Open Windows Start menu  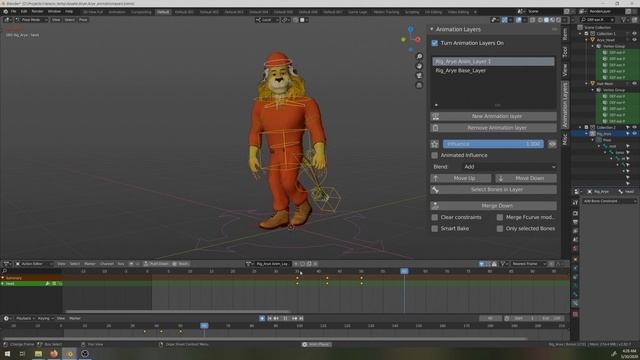[x=7, y=354]
